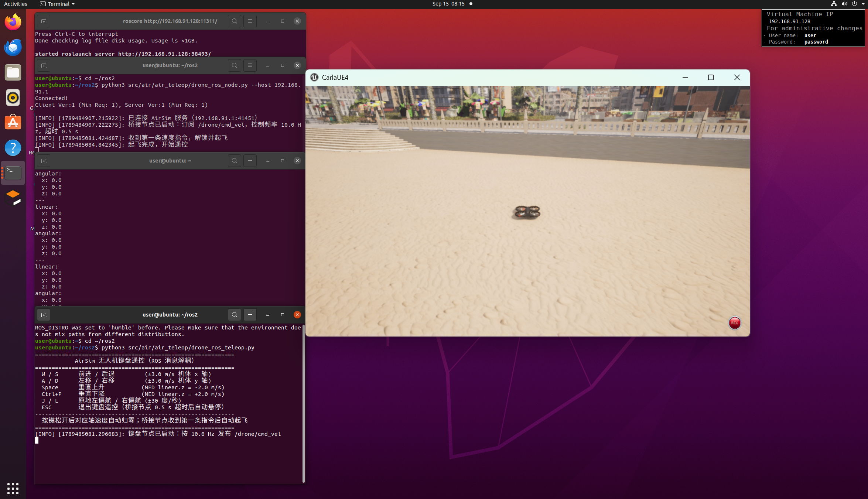Image resolution: width=868 pixels, height=499 pixels.
Task: Maximize the user@ubuntu: ~ terminal
Action: tap(283, 161)
